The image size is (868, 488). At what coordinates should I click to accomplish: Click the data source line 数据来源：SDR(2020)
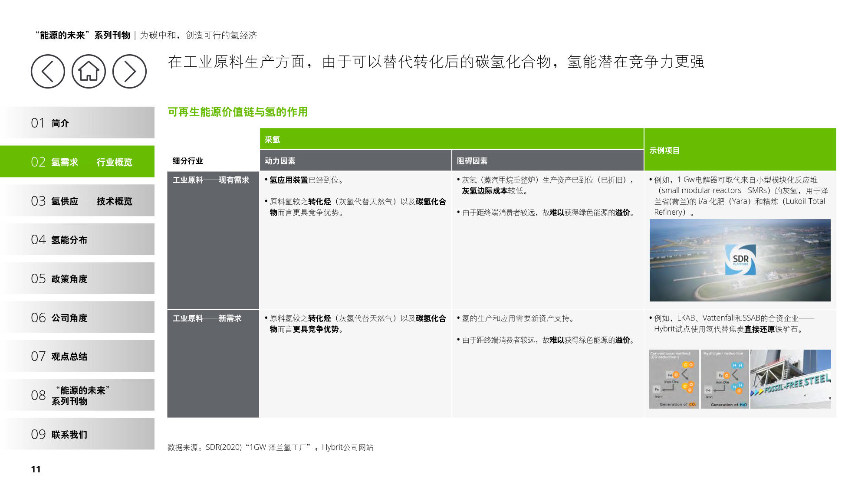pos(270,447)
